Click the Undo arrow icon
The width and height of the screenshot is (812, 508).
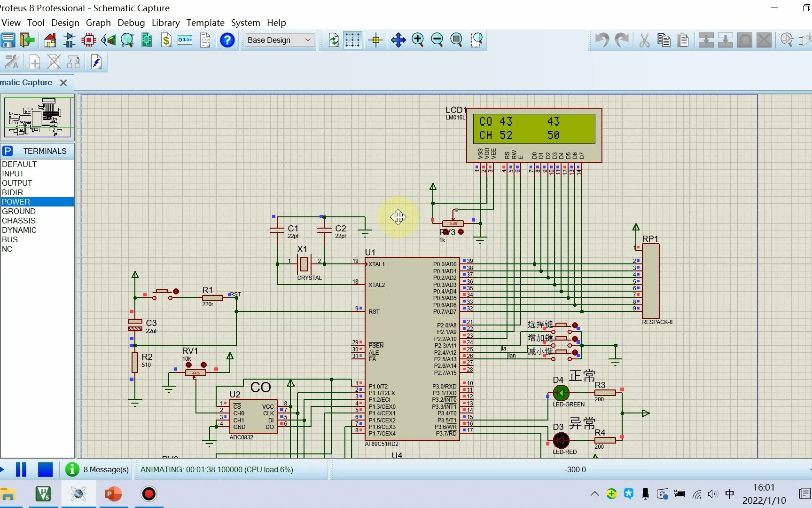click(602, 40)
